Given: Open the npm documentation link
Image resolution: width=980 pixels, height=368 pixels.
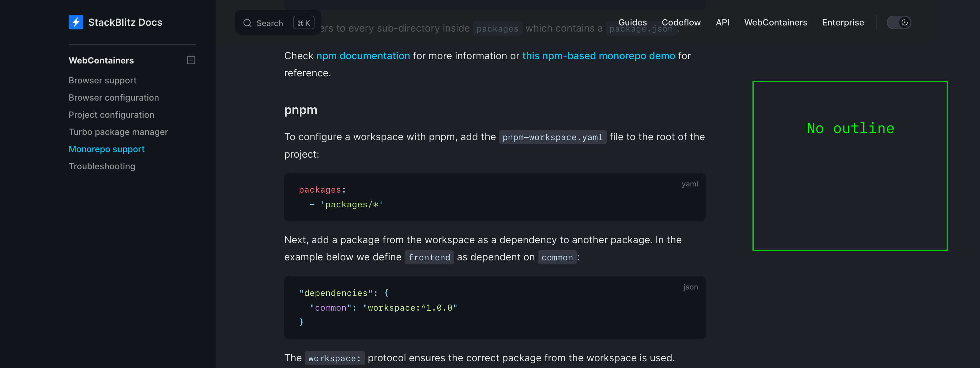Looking at the screenshot, I should [x=363, y=56].
